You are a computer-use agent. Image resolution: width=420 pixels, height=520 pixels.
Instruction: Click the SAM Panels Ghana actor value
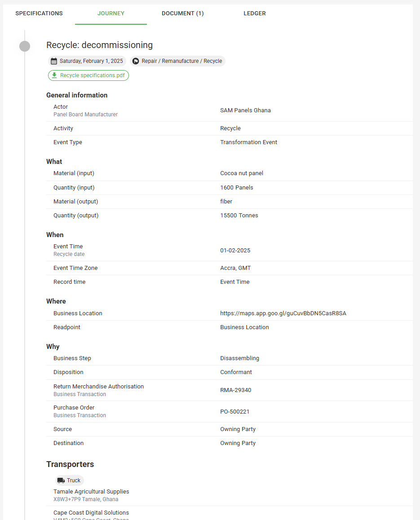[245, 110]
